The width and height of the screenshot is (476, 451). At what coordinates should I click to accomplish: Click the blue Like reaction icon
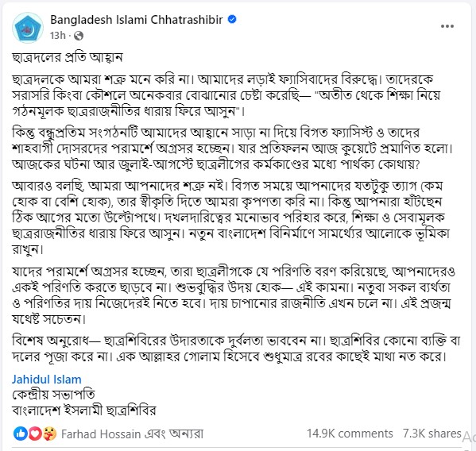click(21, 434)
